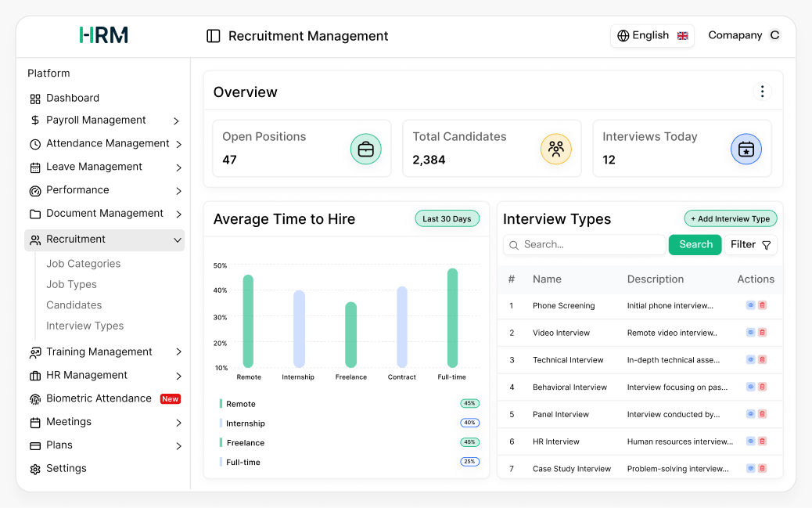The width and height of the screenshot is (812, 508).
Task: Click the Open Positions briefcase icon
Action: click(365, 149)
